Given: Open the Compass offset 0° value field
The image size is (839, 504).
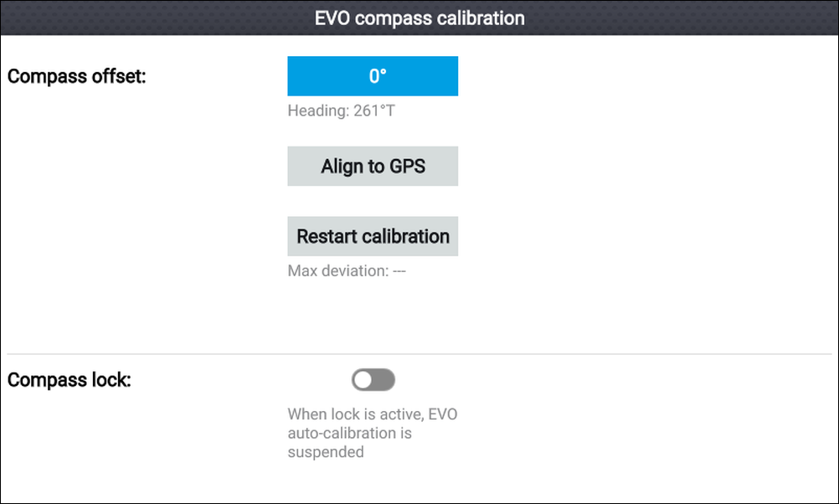Looking at the screenshot, I should 373,76.
